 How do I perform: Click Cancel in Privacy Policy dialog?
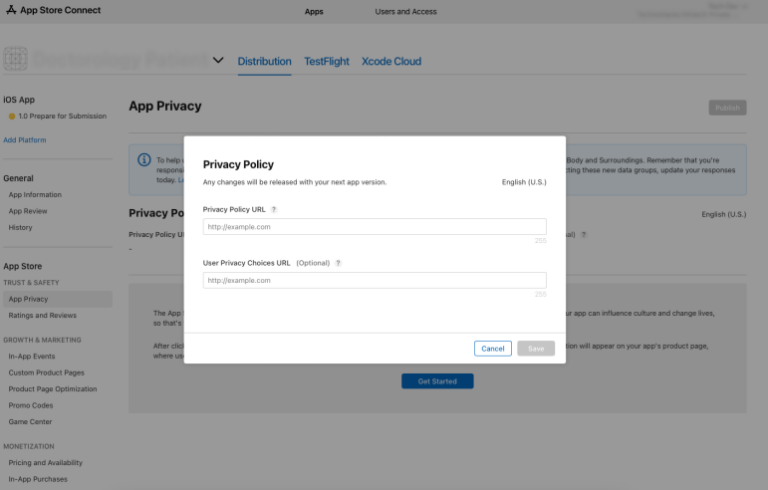tap(493, 348)
